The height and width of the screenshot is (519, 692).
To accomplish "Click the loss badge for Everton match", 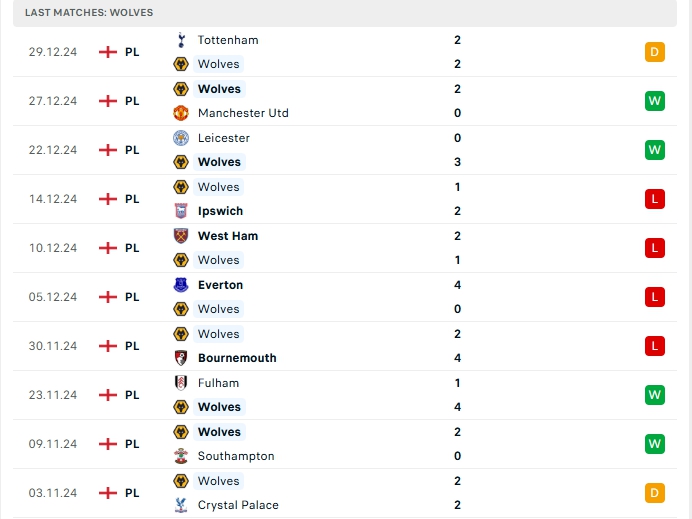I will point(655,297).
